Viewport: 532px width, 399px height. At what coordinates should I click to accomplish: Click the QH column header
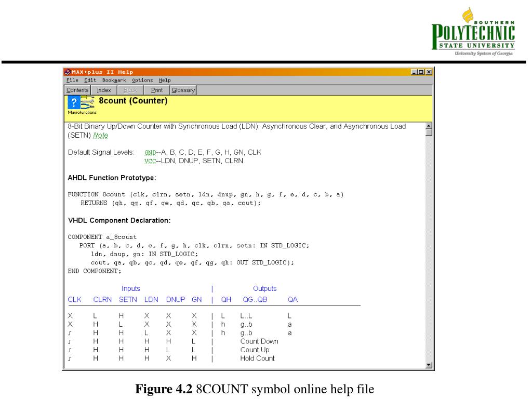click(x=227, y=300)
